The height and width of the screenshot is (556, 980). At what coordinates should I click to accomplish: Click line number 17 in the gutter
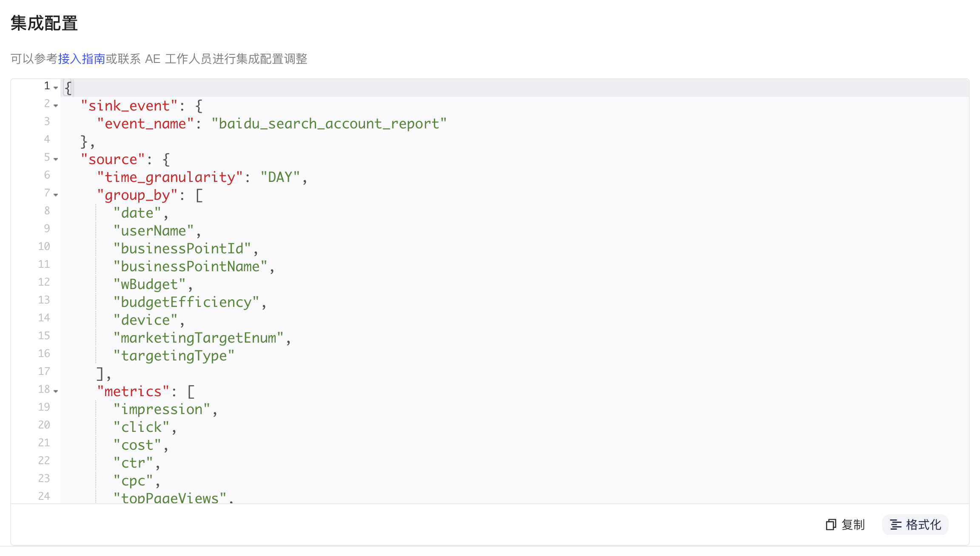(44, 371)
